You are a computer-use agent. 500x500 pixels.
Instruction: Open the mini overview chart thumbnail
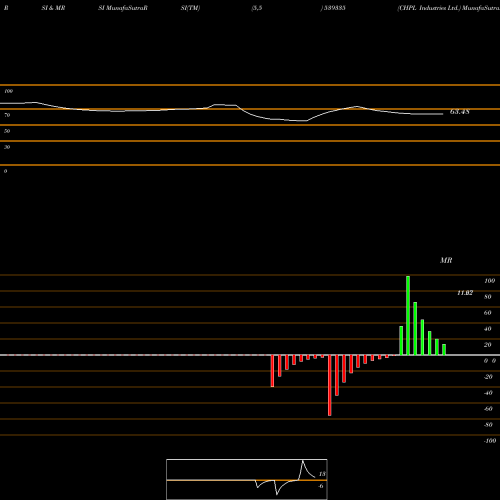point(247,479)
